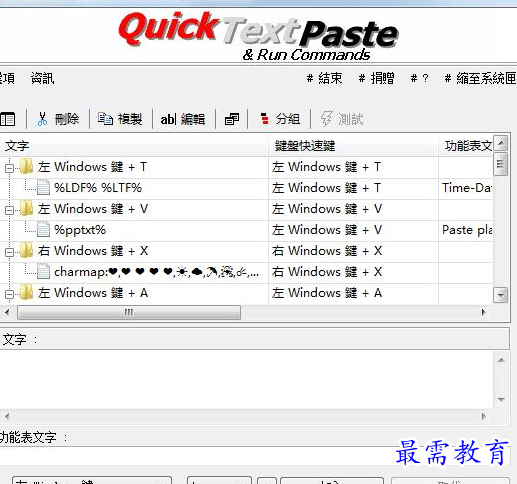517x484 pixels.
Task: Sort by the 鍵盤快速鍵 column header
Action: pyautogui.click(x=353, y=146)
